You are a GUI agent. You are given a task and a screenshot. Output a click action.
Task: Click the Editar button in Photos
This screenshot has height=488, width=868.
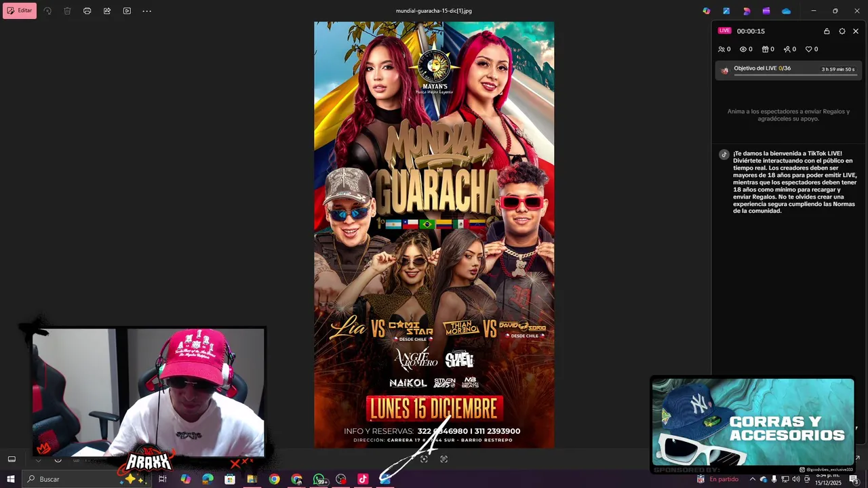click(20, 11)
